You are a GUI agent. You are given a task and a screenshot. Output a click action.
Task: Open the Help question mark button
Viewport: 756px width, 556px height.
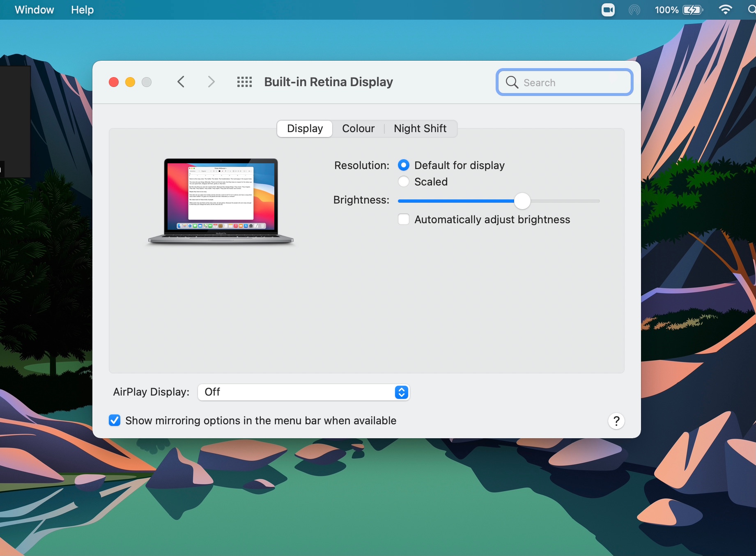[616, 421]
